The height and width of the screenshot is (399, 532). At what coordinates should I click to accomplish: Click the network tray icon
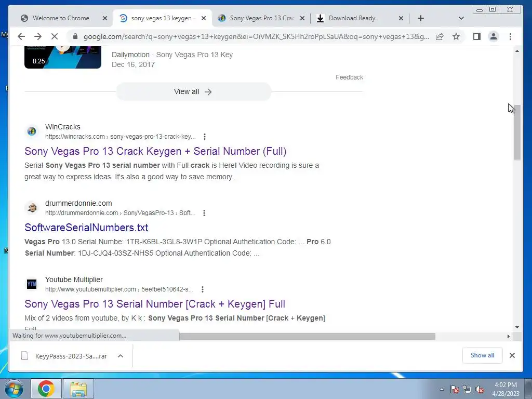467,389
